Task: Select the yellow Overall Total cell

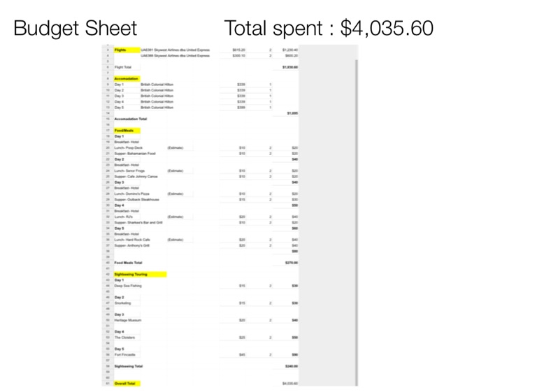Action: point(126,384)
